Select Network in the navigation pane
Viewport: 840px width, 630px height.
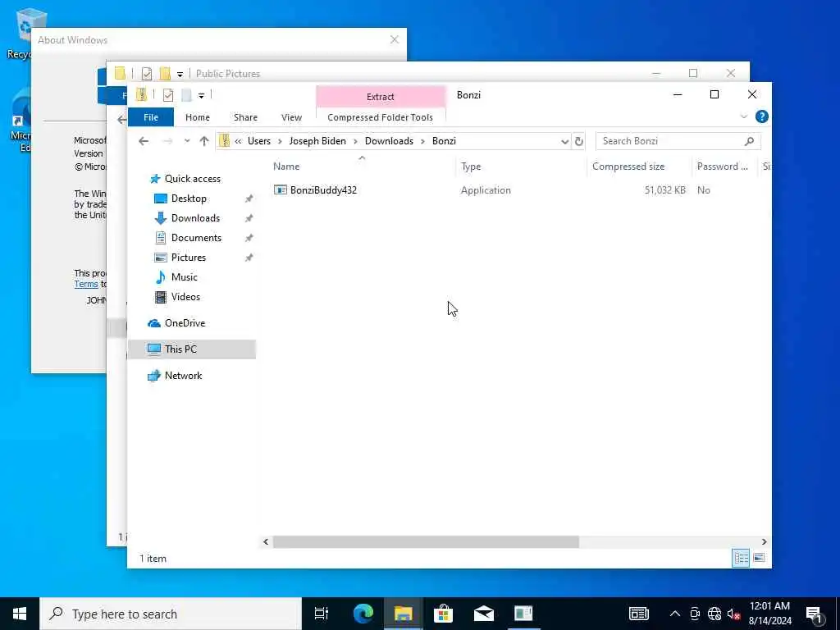[183, 376]
